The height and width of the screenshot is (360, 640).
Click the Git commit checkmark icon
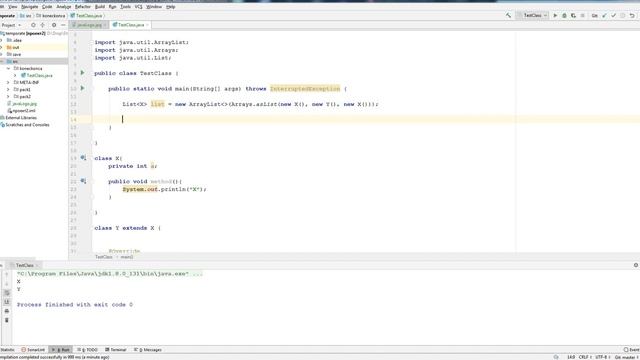613,16
